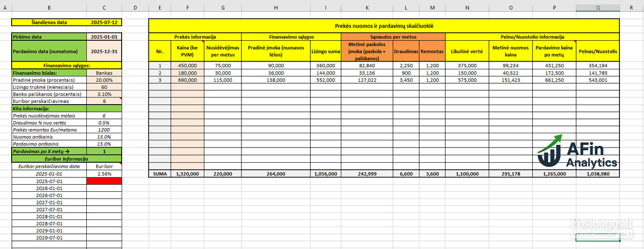Screen dimensions: 644x249
Task: Click the Lizingo suma value 360,000
Action: tap(326, 65)
